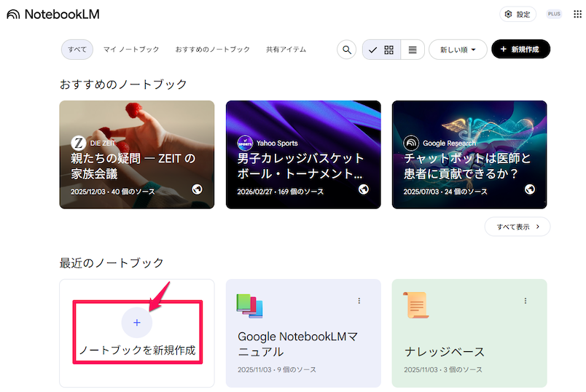Image resolution: width=586 pixels, height=392 pixels.
Task: Select the すべて filter tab
Action: (77, 50)
